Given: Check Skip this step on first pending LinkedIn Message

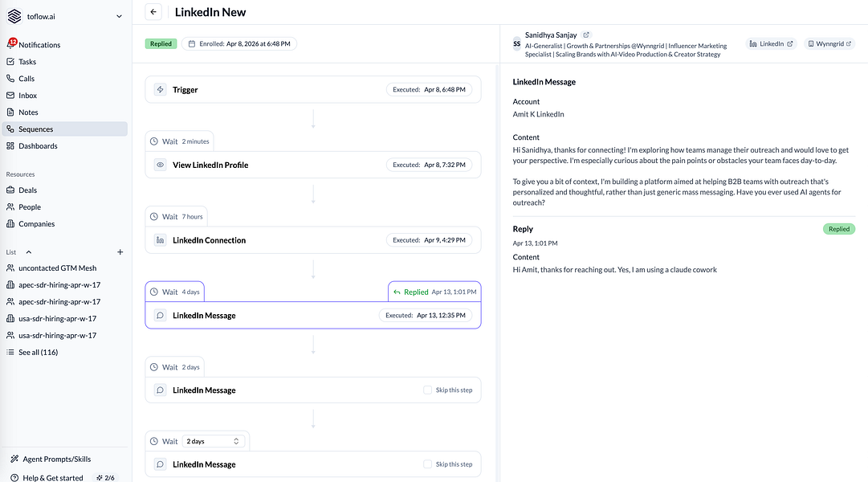Looking at the screenshot, I should [427, 390].
